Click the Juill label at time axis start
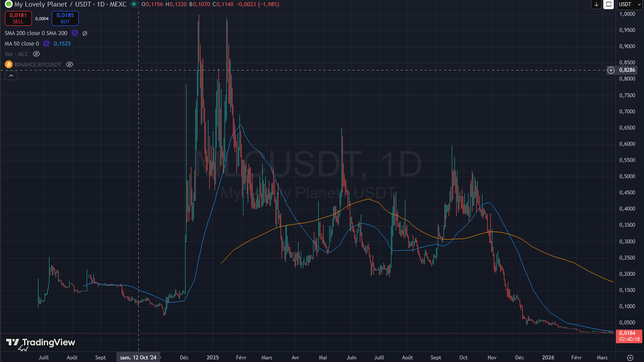Image resolution: width=644 pixels, height=362 pixels. (43, 357)
